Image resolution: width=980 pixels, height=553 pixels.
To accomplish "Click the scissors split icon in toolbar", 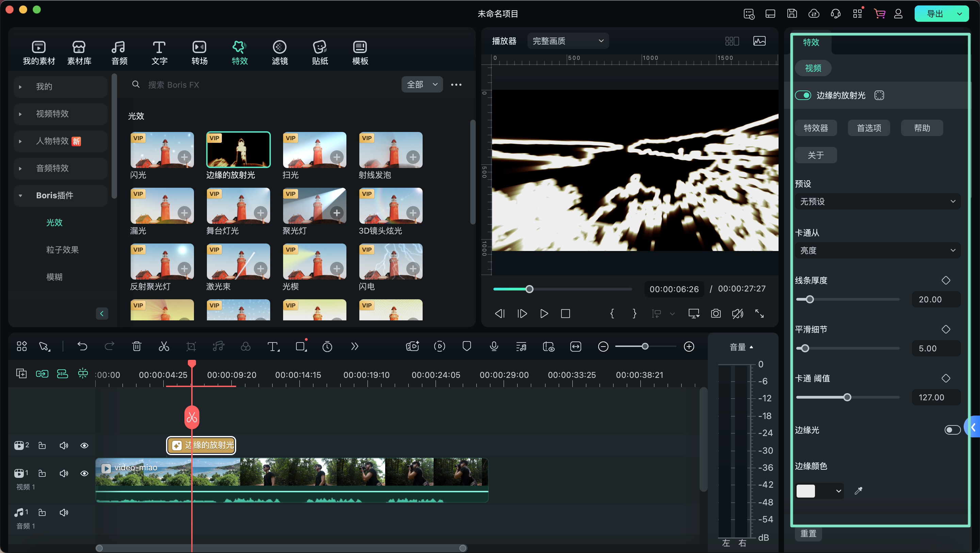I will [x=164, y=347].
